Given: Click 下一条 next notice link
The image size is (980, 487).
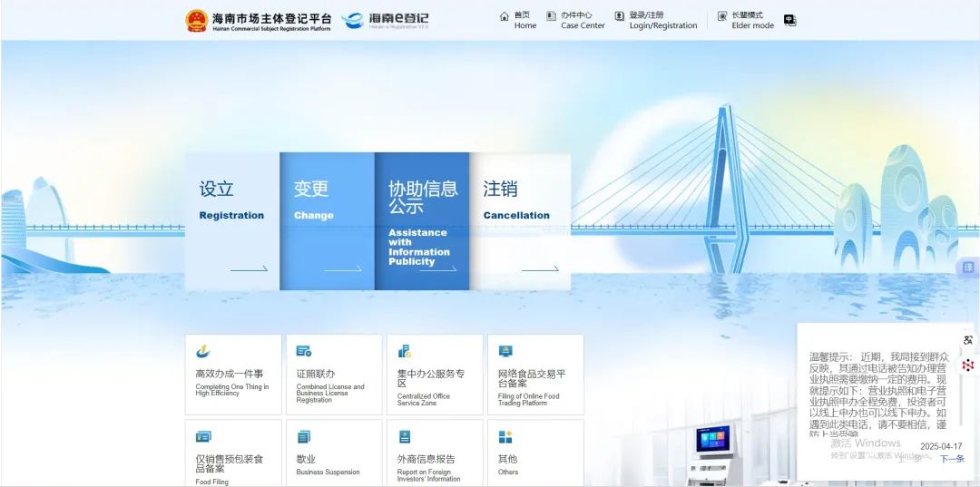Looking at the screenshot, I should pos(951,459).
